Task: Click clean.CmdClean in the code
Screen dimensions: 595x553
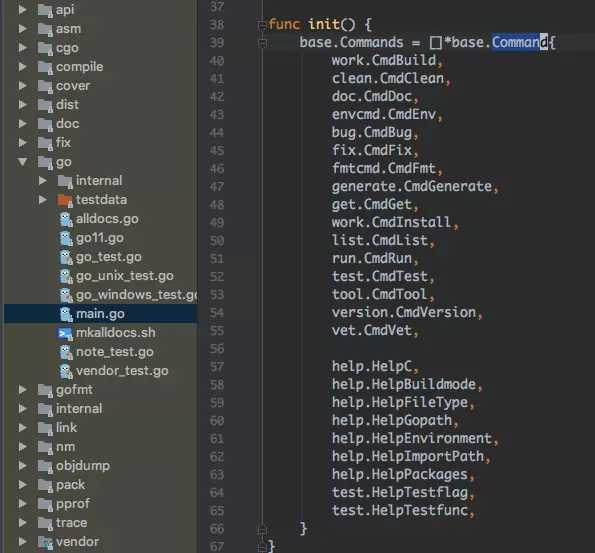Action: [x=388, y=79]
